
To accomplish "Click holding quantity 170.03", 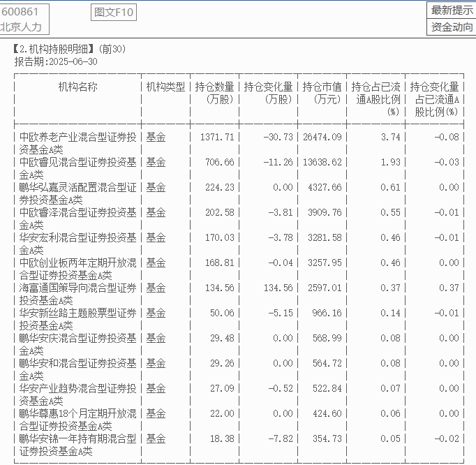I will (219, 238).
